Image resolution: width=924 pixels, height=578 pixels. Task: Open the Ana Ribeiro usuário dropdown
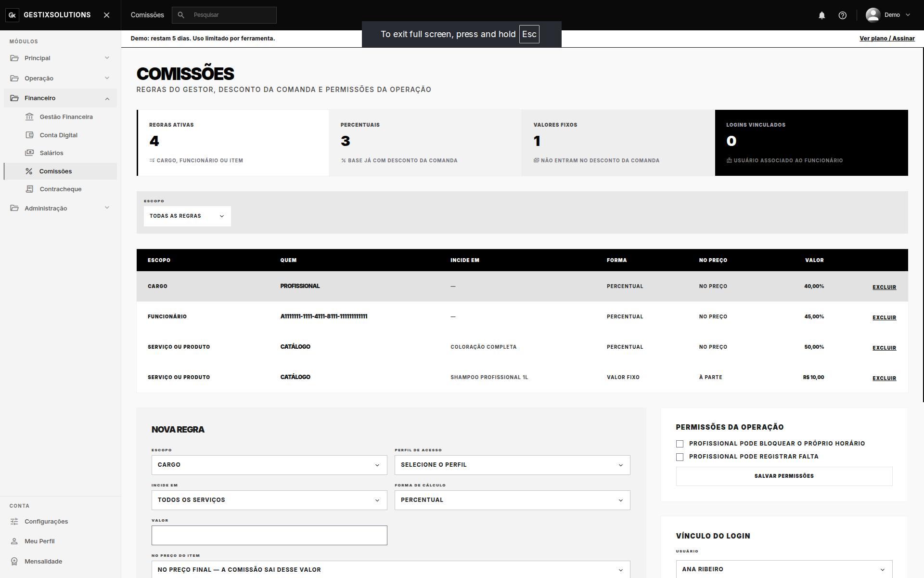point(784,569)
